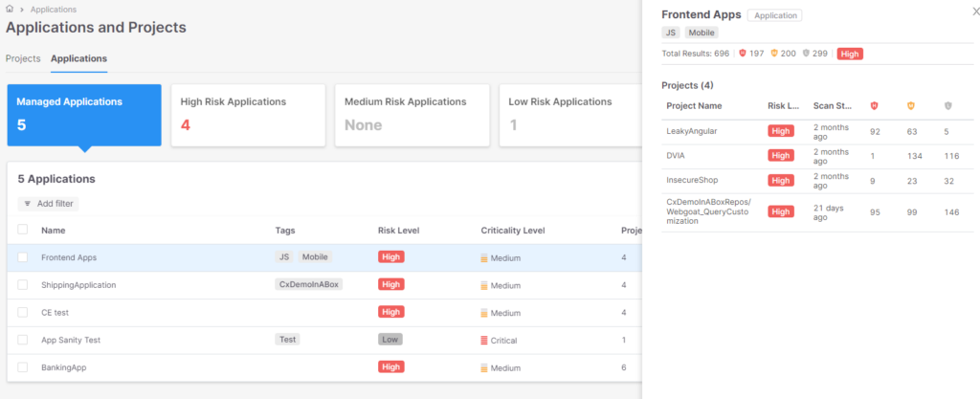
Task: Select the High Risk Applications card
Action: (x=248, y=116)
